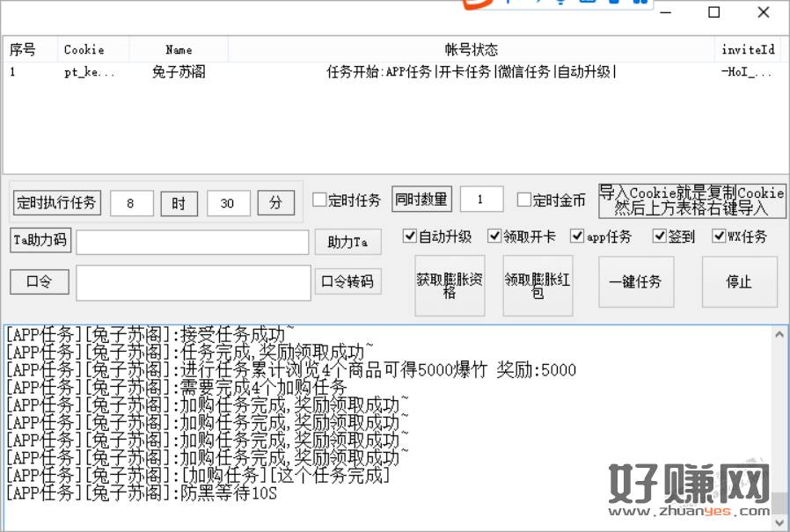Click the 定时执行任务 button
The image size is (790, 532).
(57, 202)
